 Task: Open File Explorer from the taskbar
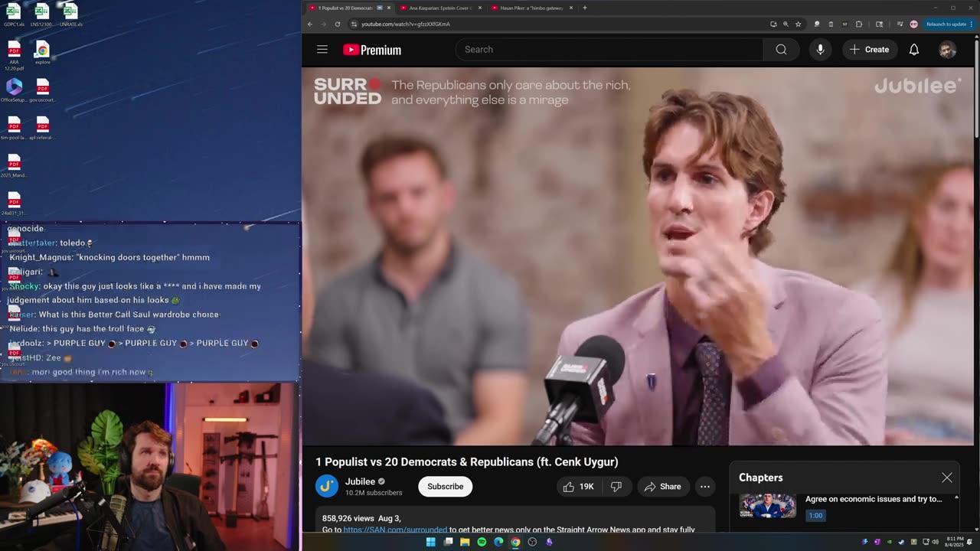pyautogui.click(x=465, y=542)
